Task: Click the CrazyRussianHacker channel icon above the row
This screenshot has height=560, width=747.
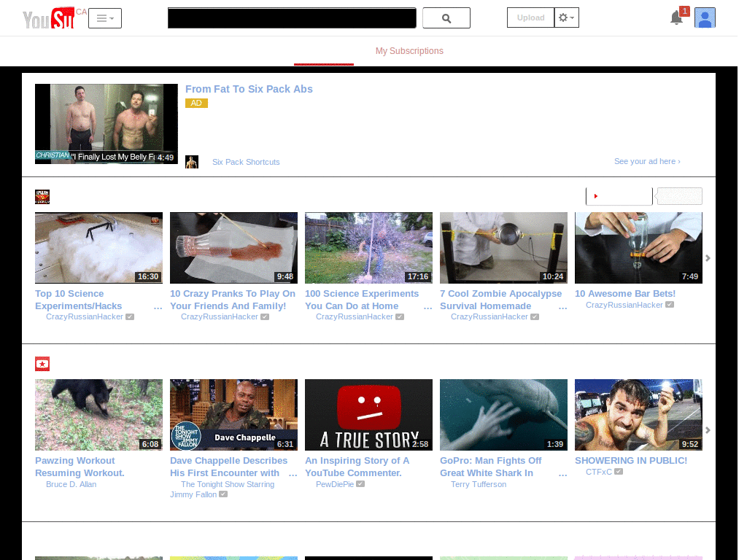Action: [42, 197]
